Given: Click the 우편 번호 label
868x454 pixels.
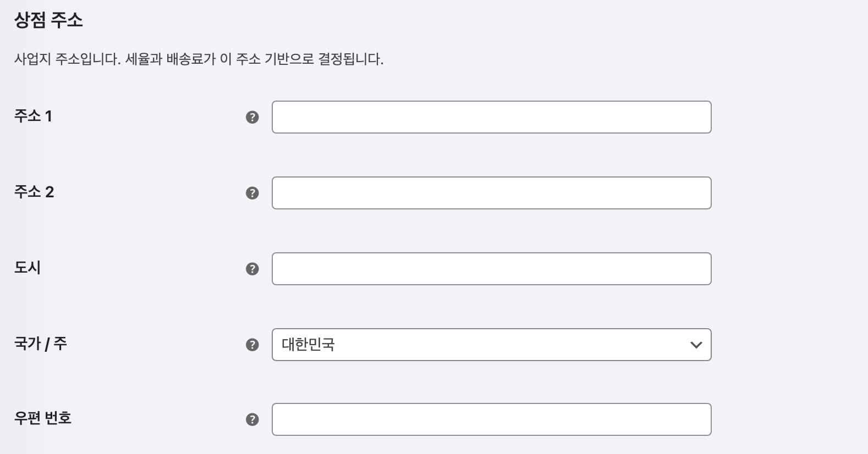Looking at the screenshot, I should tap(43, 418).
